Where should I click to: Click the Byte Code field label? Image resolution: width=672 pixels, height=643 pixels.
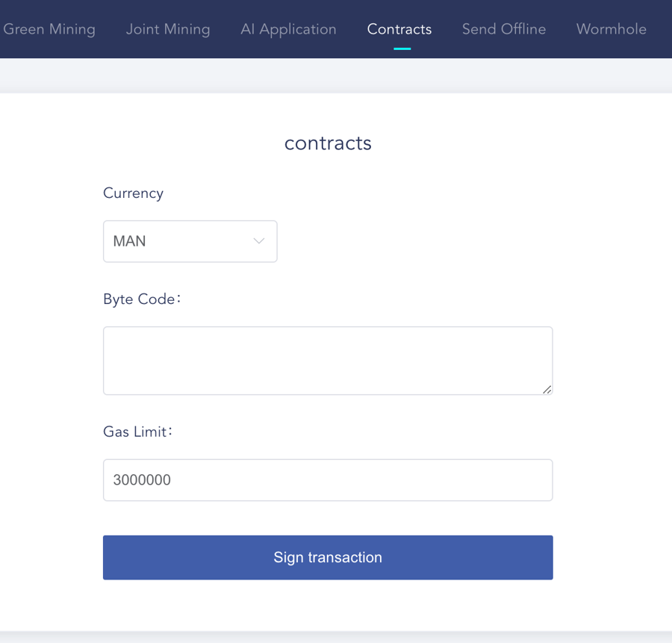(x=141, y=299)
